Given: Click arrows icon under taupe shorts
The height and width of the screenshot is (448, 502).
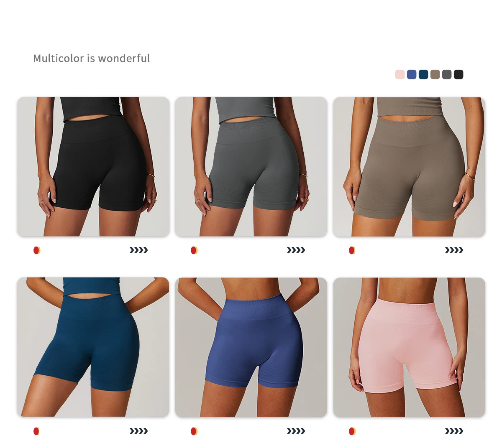Looking at the screenshot, I should click(x=454, y=250).
